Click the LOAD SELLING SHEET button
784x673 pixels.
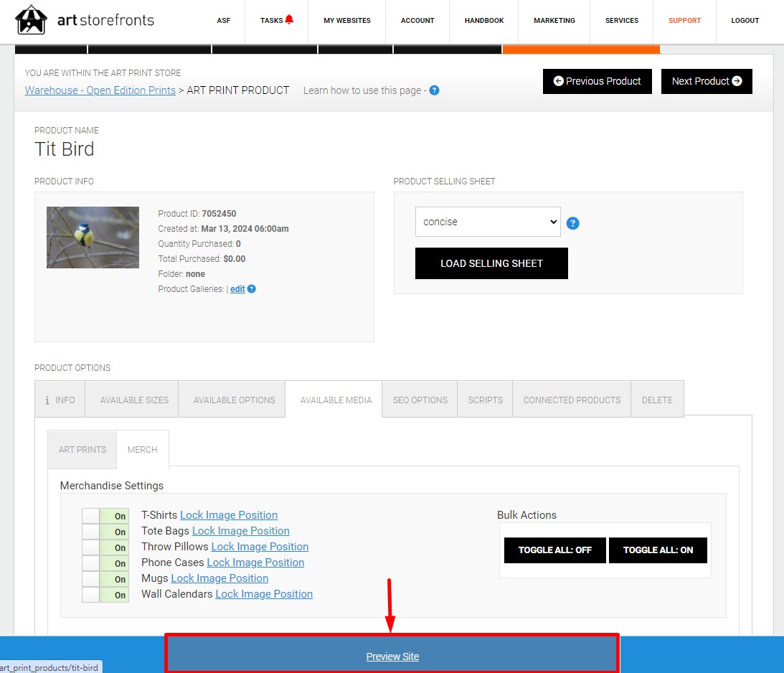click(491, 263)
